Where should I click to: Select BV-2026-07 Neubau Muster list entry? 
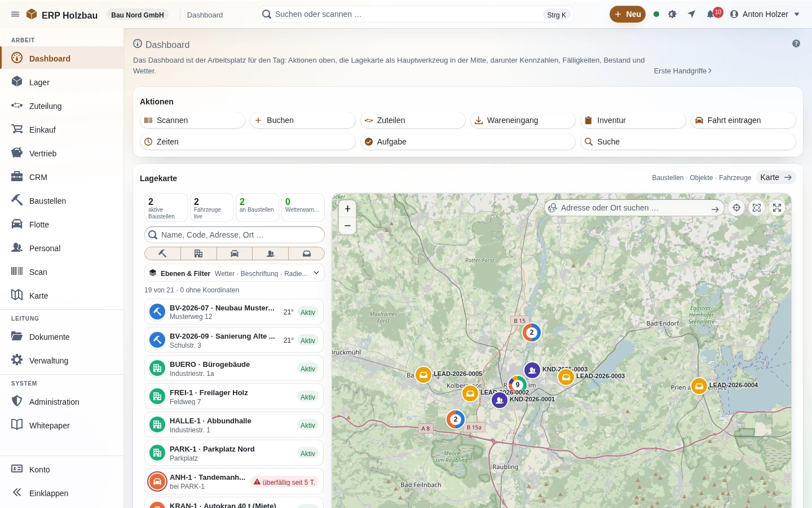pos(234,312)
